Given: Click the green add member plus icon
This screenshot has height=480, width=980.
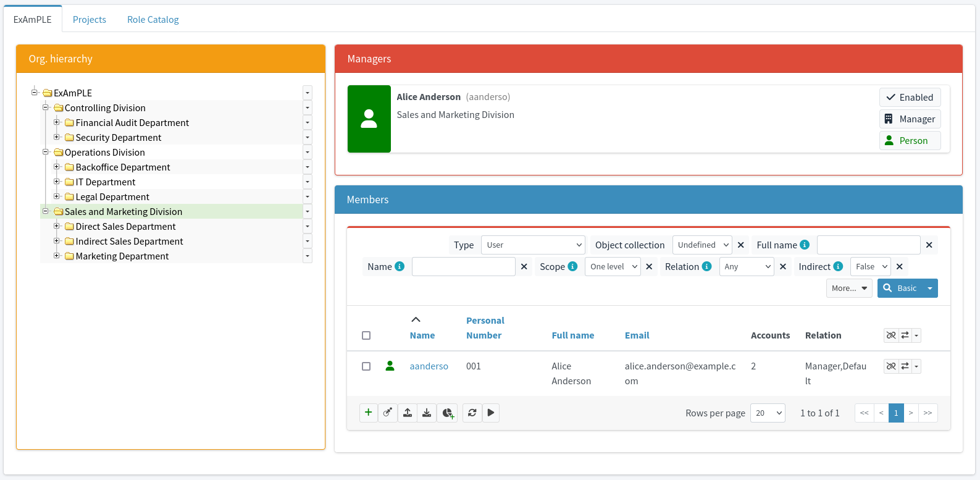Looking at the screenshot, I should (368, 413).
